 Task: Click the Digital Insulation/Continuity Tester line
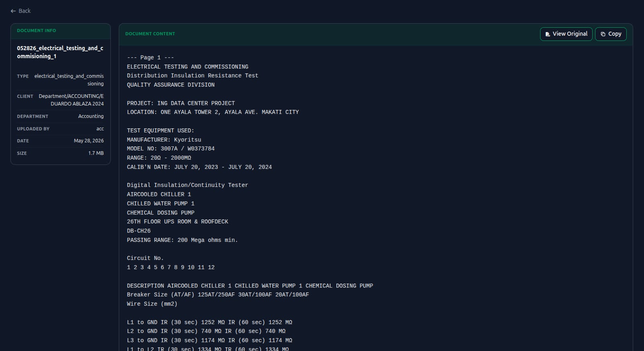[187, 185]
